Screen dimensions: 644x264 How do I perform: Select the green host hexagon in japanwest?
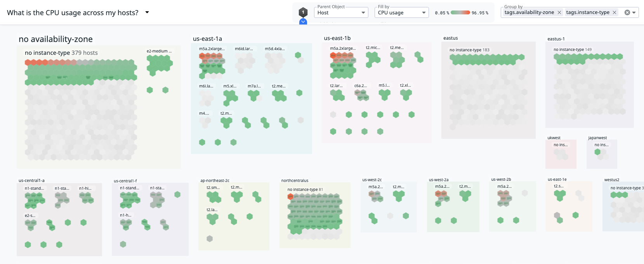(x=597, y=152)
